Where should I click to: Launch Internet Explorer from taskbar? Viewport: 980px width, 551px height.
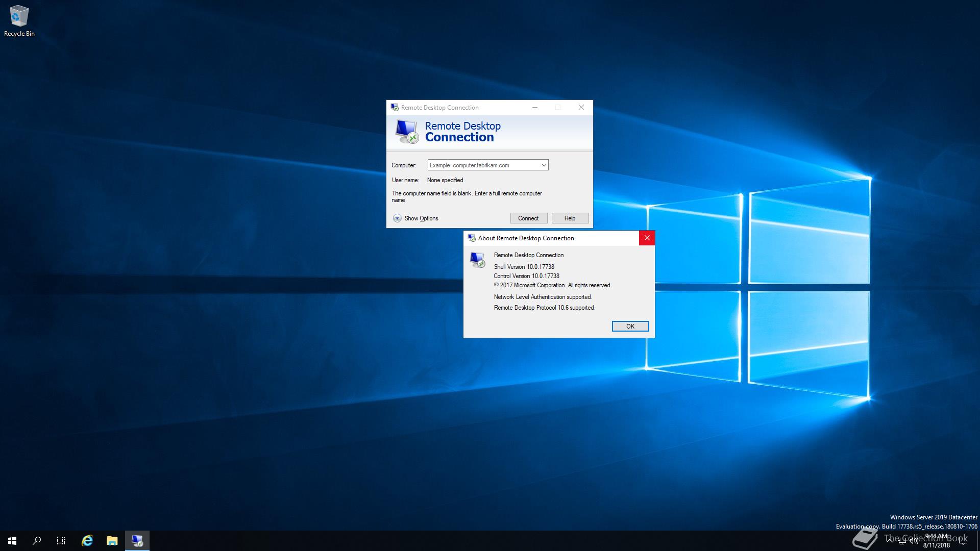pos(87,541)
